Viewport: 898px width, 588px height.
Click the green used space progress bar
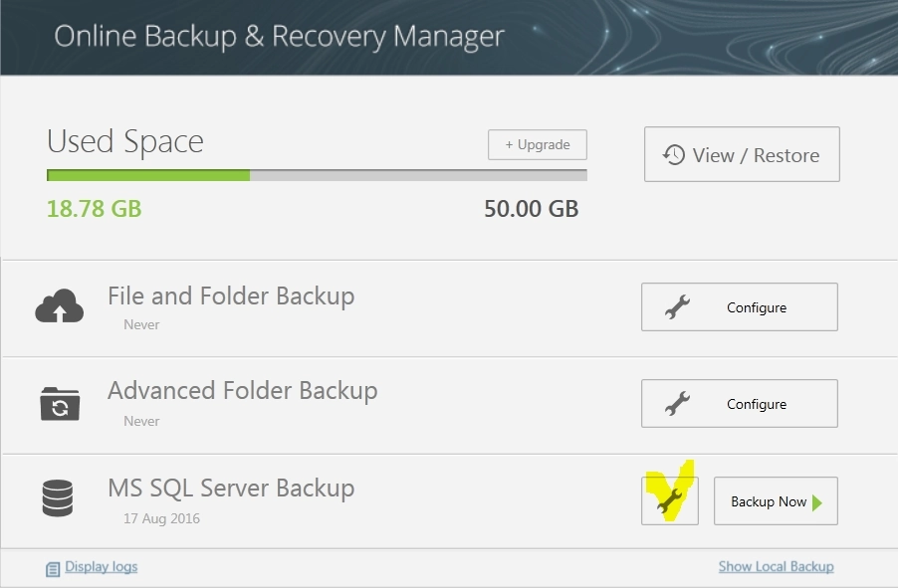point(148,175)
